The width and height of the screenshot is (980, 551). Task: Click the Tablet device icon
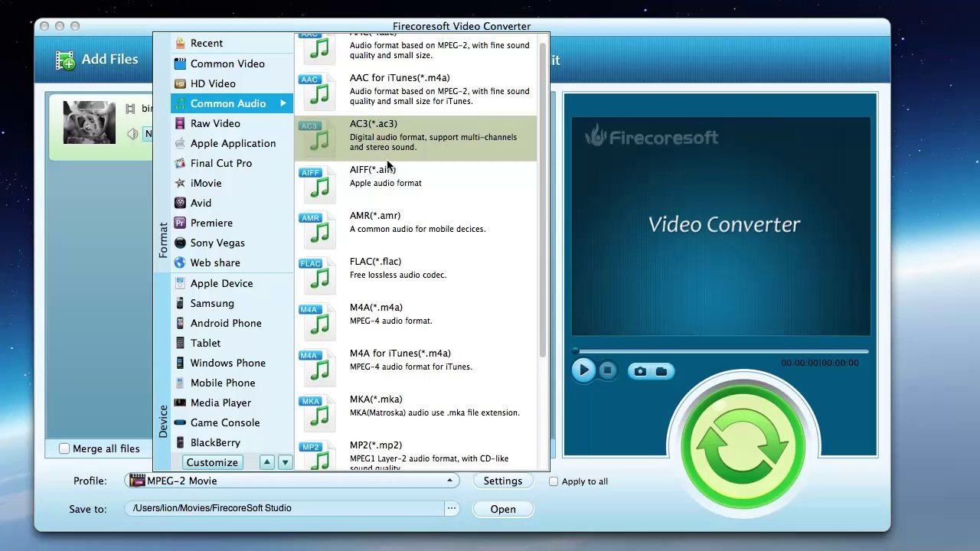180,343
